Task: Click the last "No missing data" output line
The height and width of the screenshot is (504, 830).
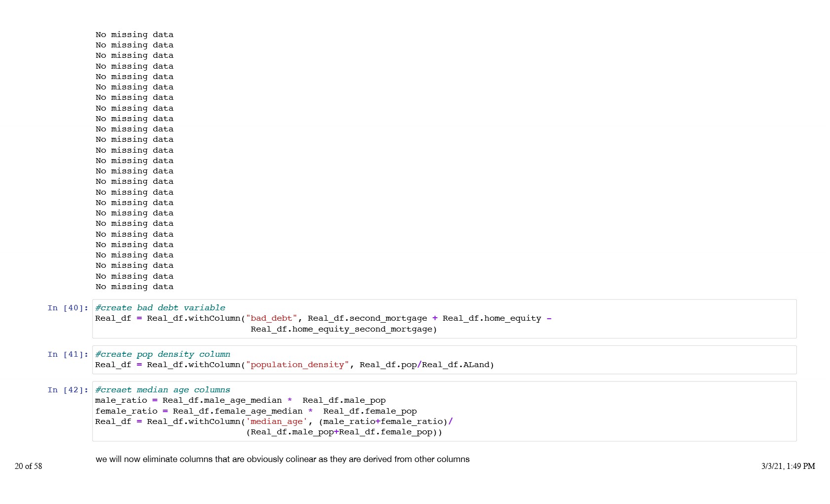Action: pos(134,287)
